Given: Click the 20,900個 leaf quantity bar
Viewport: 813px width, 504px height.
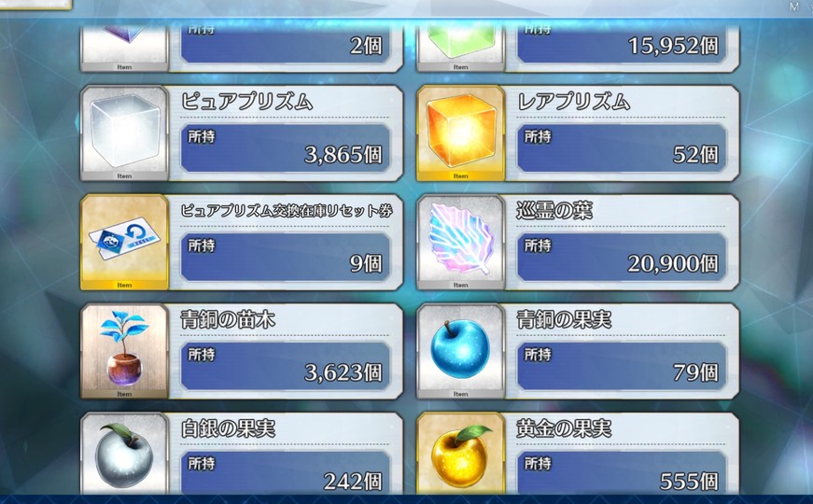Looking at the screenshot, I should pos(621,258).
